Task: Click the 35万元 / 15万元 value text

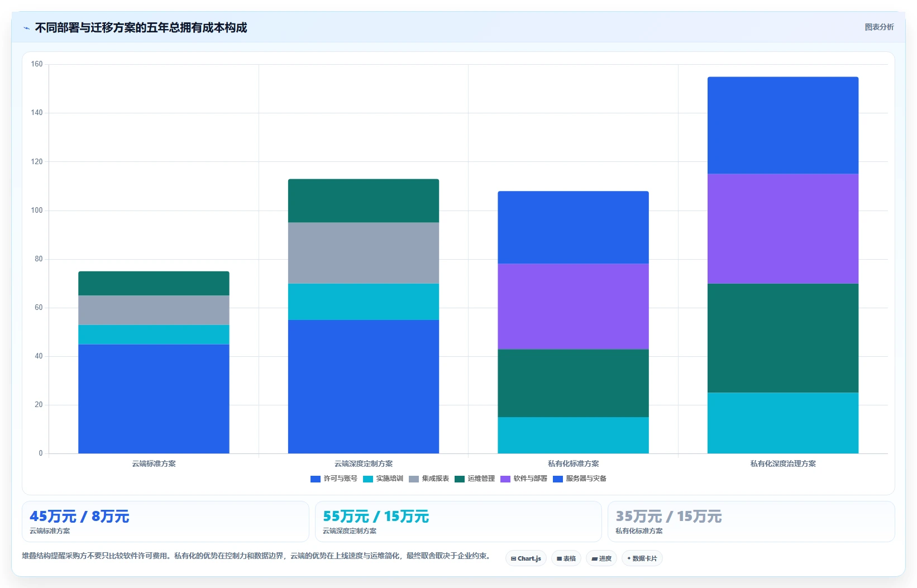Action: pos(668,517)
